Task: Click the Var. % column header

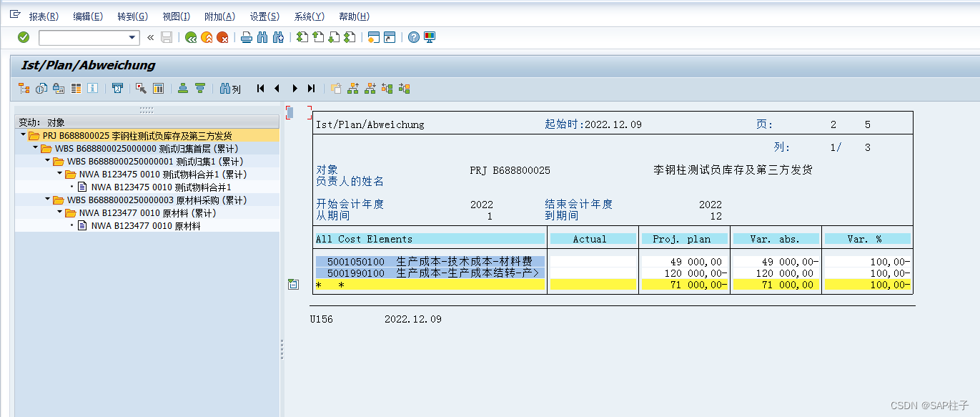Action: click(868, 239)
